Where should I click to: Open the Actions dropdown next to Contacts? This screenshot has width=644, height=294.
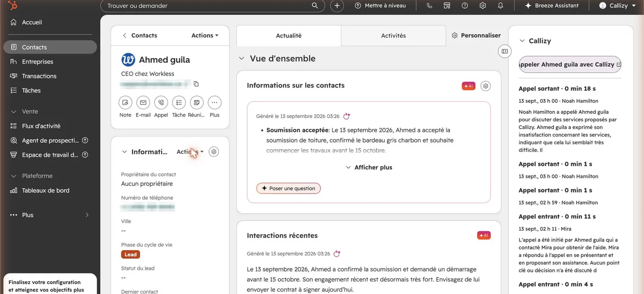pyautogui.click(x=205, y=35)
